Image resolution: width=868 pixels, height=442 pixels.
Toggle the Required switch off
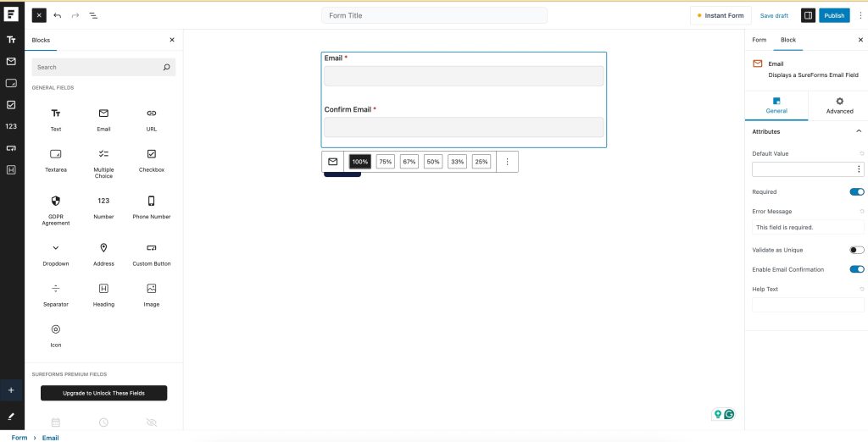pyautogui.click(x=856, y=192)
